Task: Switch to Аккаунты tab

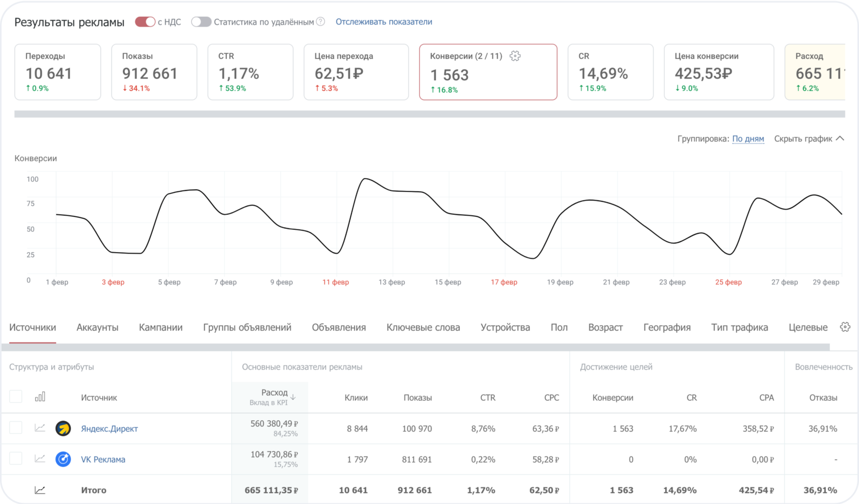Action: coord(98,327)
